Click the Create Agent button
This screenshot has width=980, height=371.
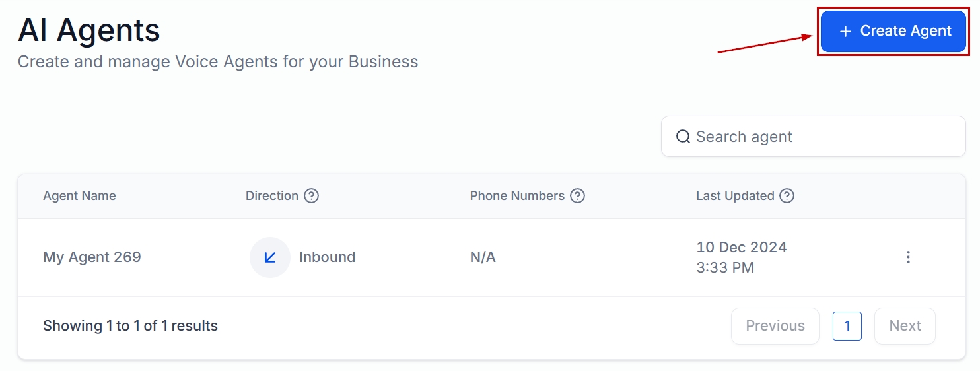(x=893, y=31)
